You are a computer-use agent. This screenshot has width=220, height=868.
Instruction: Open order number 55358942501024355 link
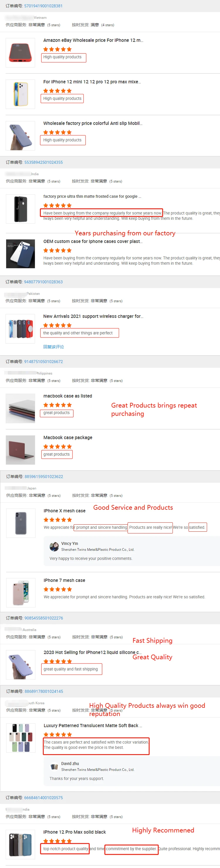pyautogui.click(x=43, y=162)
